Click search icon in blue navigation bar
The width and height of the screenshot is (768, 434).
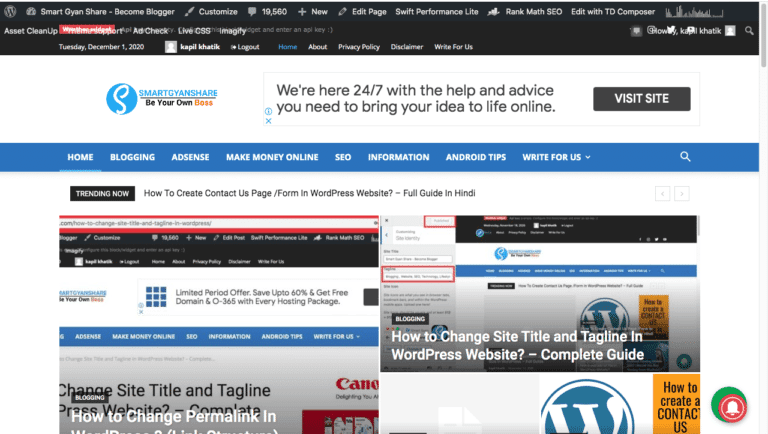tap(685, 157)
